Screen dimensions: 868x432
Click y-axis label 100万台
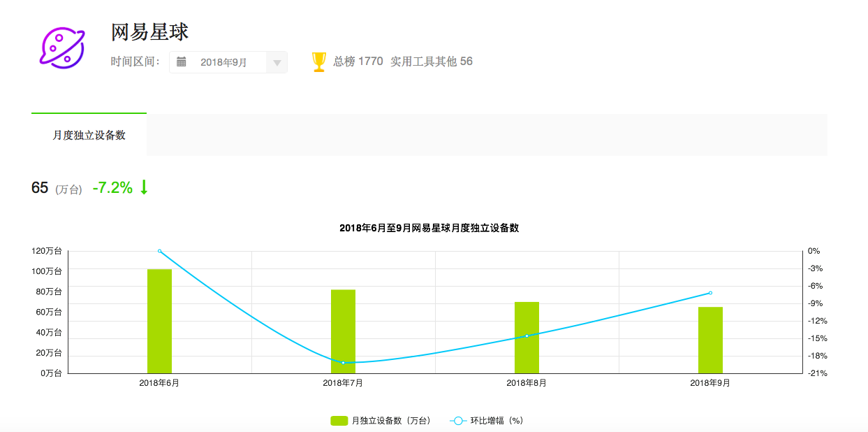46,271
